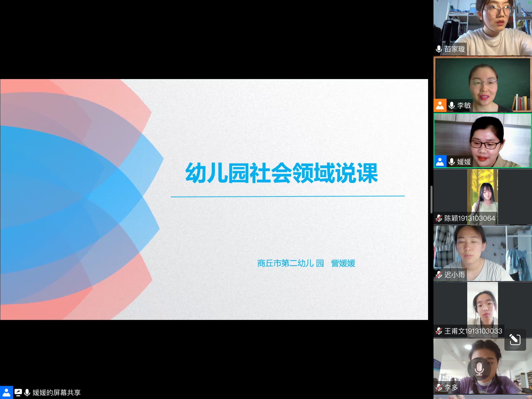The width and height of the screenshot is (532, 399).
Task: Select 李多's video tile
Action: pos(482,366)
